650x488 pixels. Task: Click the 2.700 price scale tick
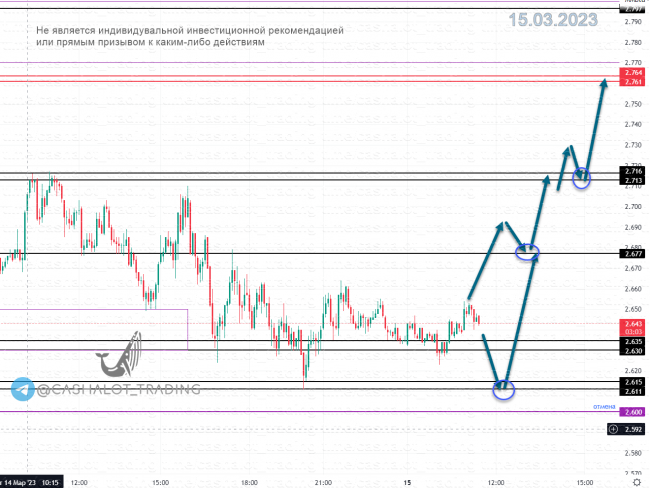click(633, 206)
